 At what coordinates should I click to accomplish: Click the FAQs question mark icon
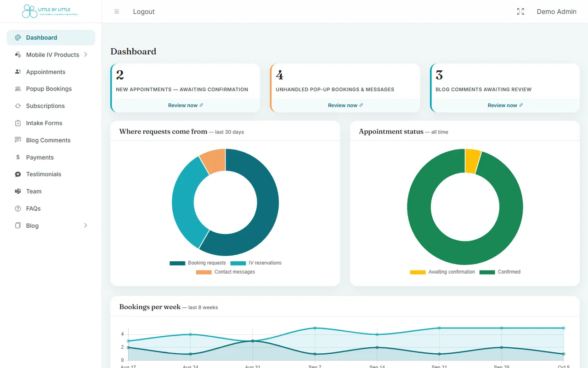[x=18, y=208]
